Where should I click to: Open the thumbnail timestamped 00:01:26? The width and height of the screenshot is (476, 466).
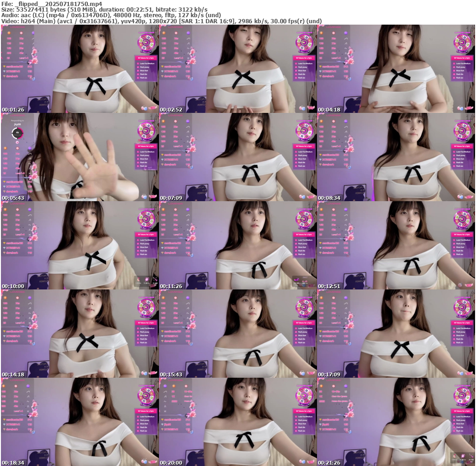click(79, 69)
